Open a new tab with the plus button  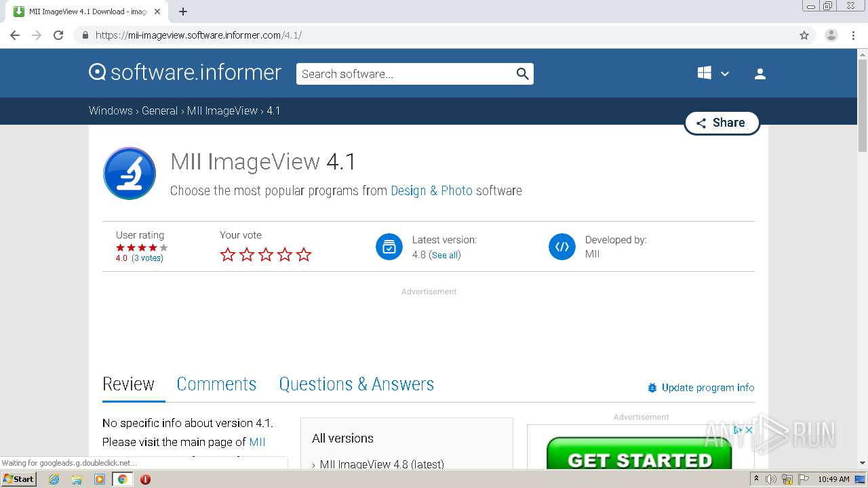[183, 12]
